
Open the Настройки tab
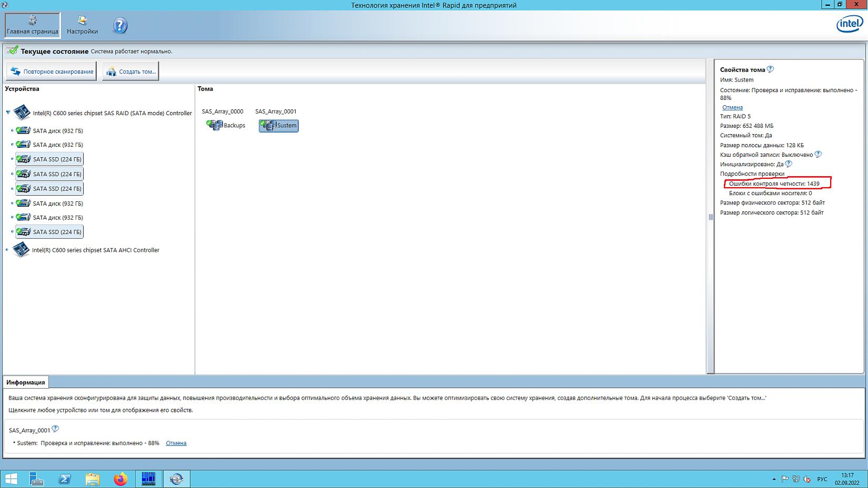82,25
